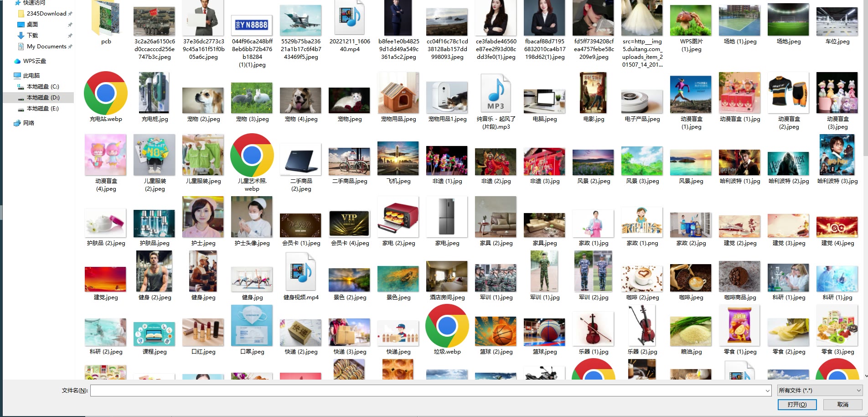Select the 课程.jpeg thumbnail

(155, 334)
